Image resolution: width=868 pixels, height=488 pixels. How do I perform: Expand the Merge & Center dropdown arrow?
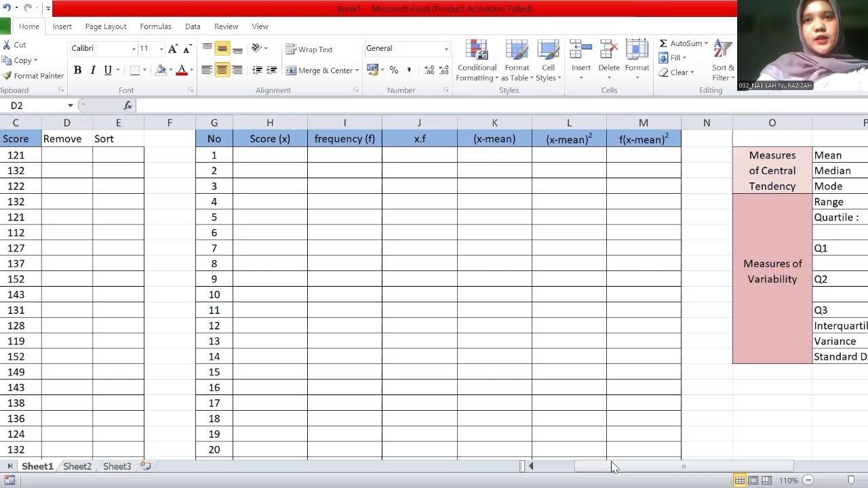tap(357, 70)
